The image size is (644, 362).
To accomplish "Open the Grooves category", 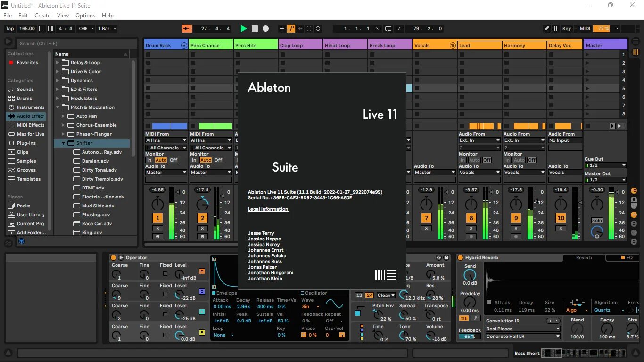I will 26,170.
